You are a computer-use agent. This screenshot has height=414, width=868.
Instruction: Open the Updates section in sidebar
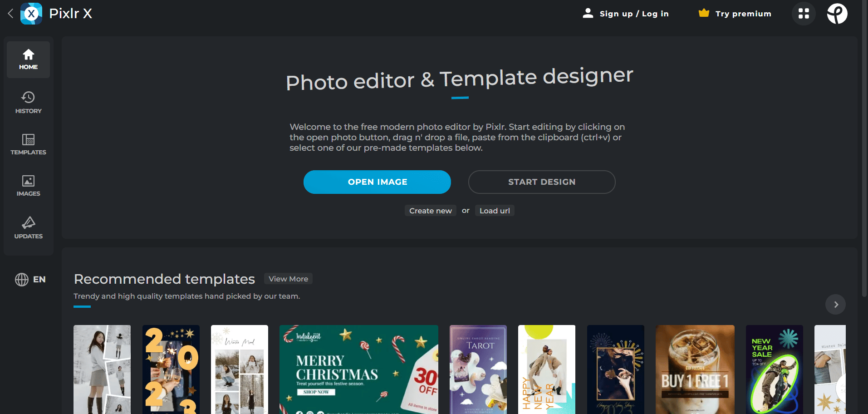coord(28,228)
